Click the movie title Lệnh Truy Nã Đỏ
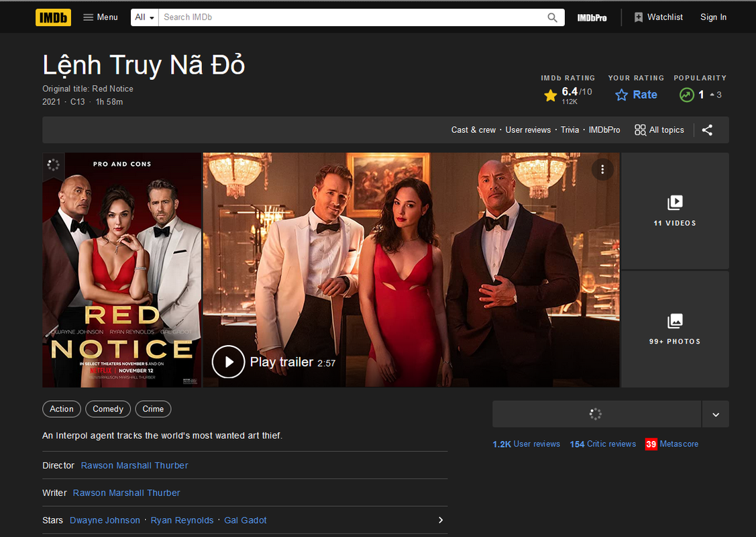The image size is (756, 537). point(144,66)
